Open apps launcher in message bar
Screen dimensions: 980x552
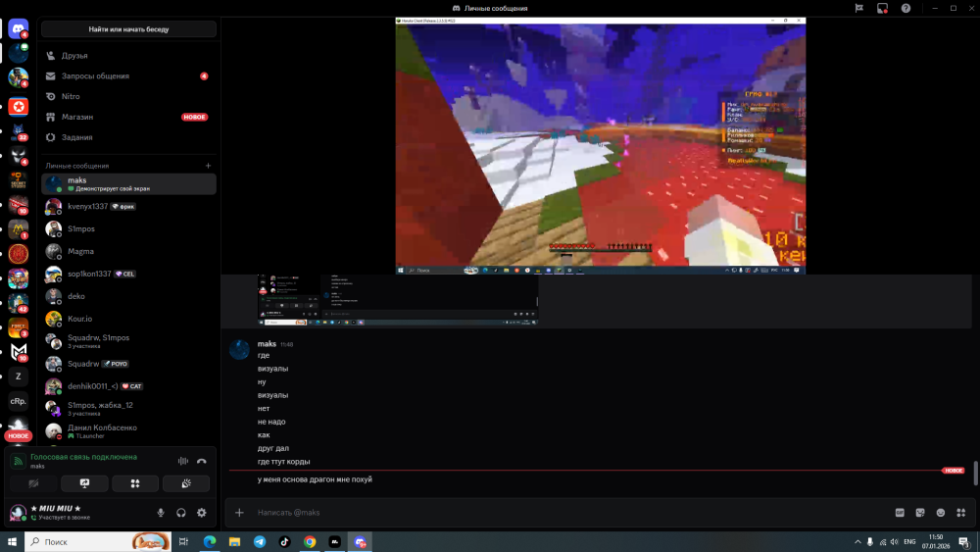tap(961, 513)
